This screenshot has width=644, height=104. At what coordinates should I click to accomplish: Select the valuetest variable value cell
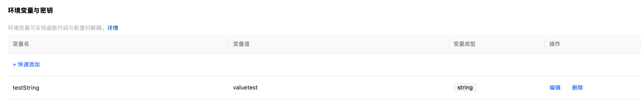[x=245, y=88]
